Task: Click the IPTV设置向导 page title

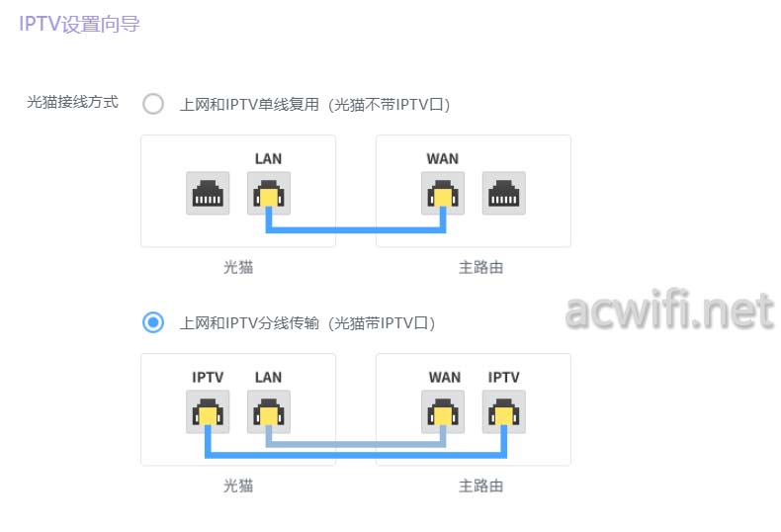Action: click(x=80, y=24)
